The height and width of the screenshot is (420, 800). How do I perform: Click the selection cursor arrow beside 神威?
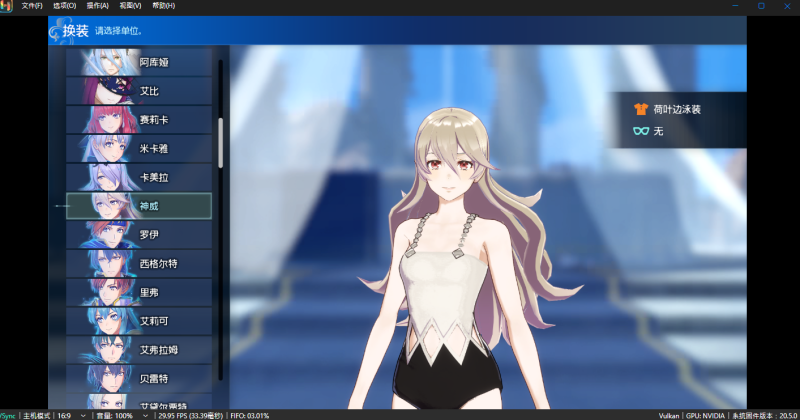point(62,206)
